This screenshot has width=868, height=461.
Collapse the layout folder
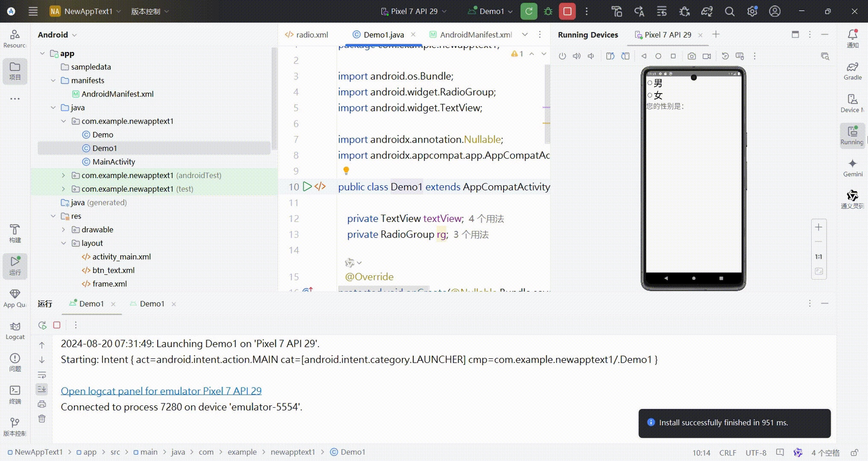click(63, 243)
